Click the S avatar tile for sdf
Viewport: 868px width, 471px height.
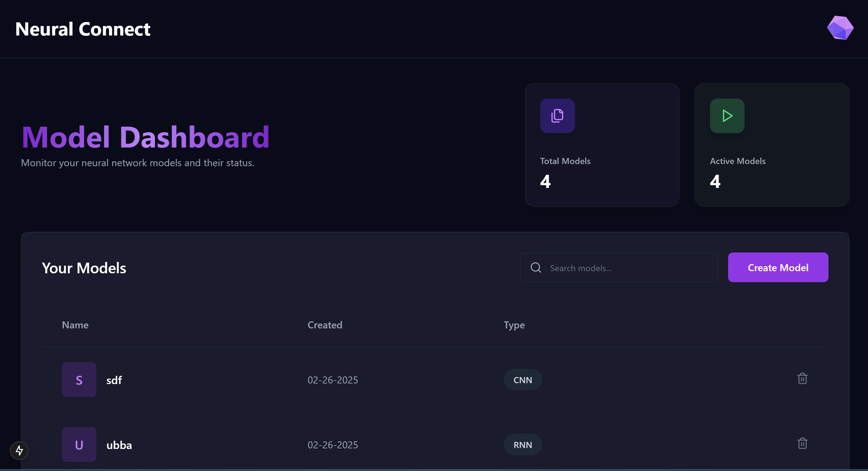tap(79, 379)
